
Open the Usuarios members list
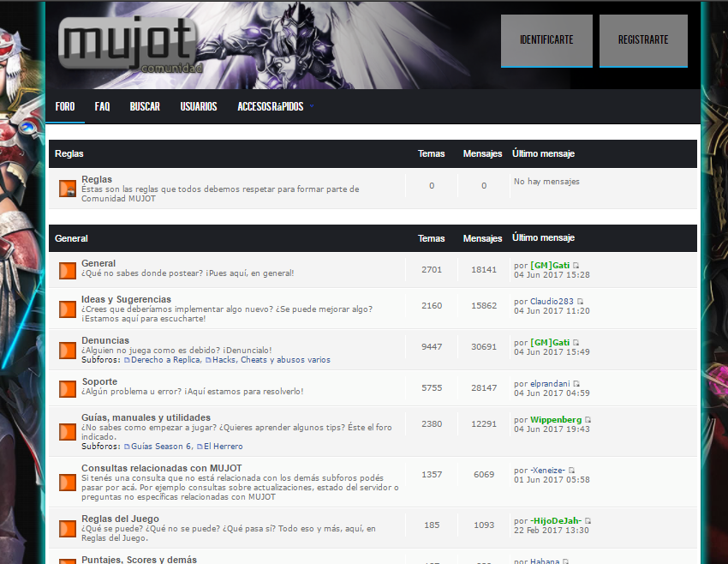(199, 107)
